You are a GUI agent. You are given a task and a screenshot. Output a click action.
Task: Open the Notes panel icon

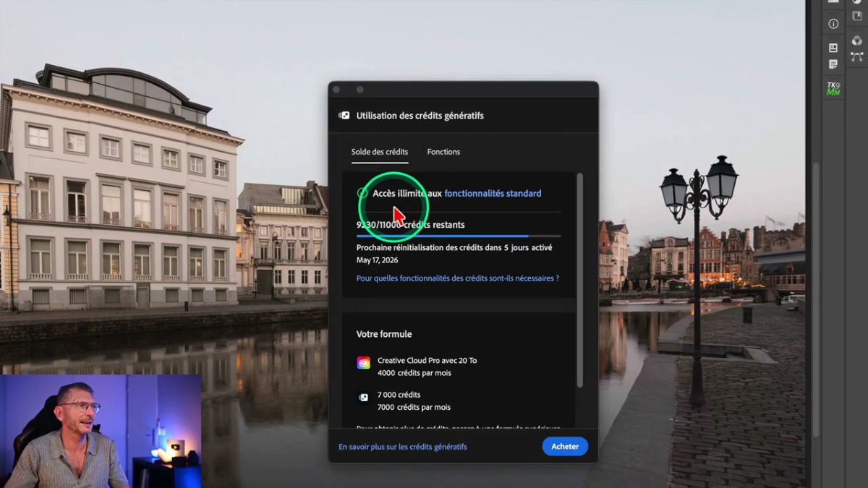(833, 64)
